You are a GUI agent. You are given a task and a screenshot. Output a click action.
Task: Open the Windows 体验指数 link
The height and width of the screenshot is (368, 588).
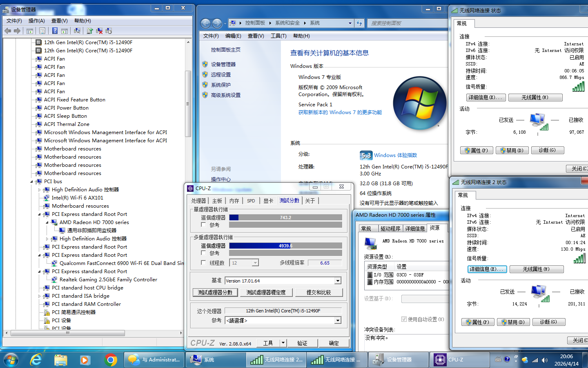pos(395,155)
